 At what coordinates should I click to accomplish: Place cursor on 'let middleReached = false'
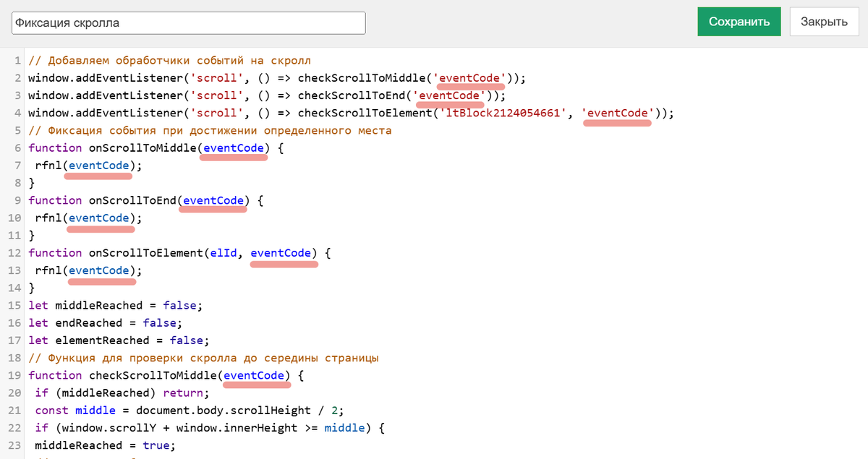tap(116, 305)
